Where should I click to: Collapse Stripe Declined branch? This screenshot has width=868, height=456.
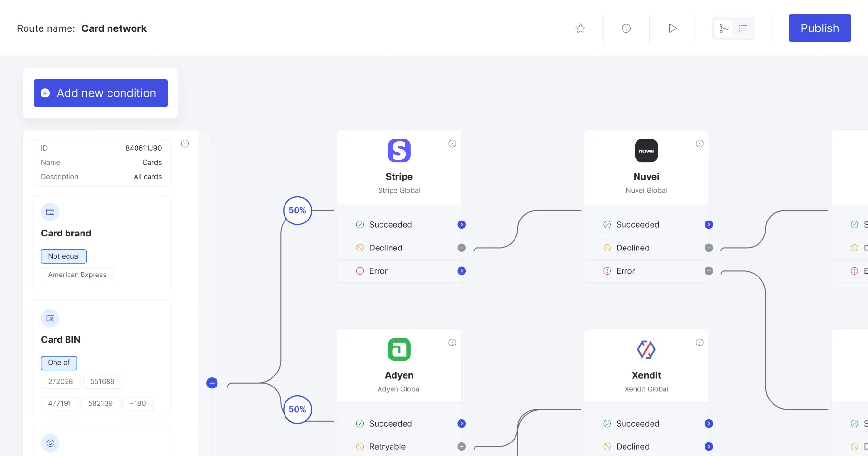461,248
